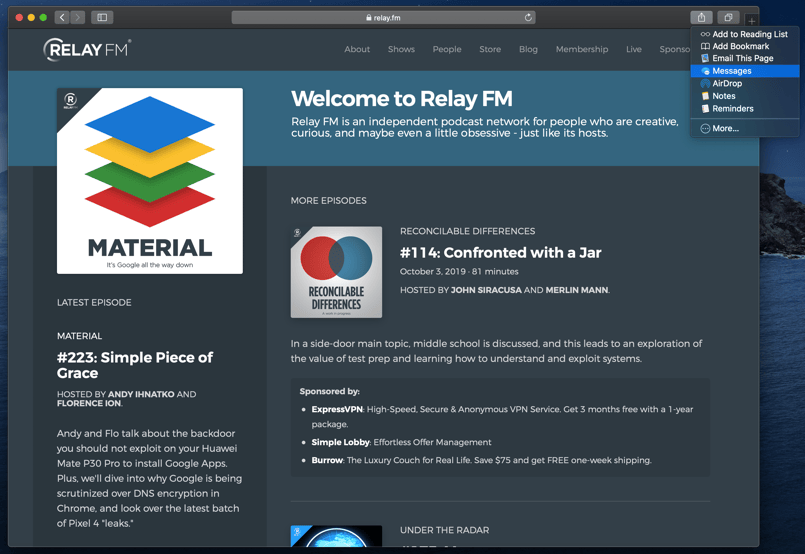Open the Shows nav link
805x554 pixels.
point(401,49)
